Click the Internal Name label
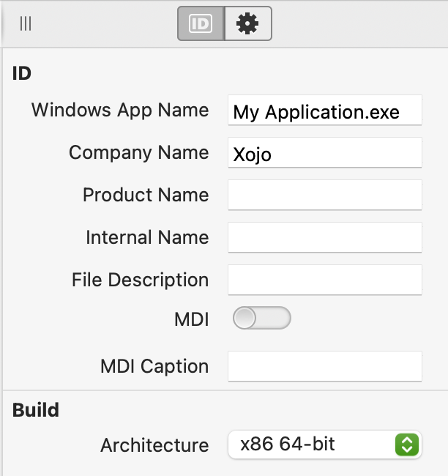The height and width of the screenshot is (476, 448). coord(148,237)
